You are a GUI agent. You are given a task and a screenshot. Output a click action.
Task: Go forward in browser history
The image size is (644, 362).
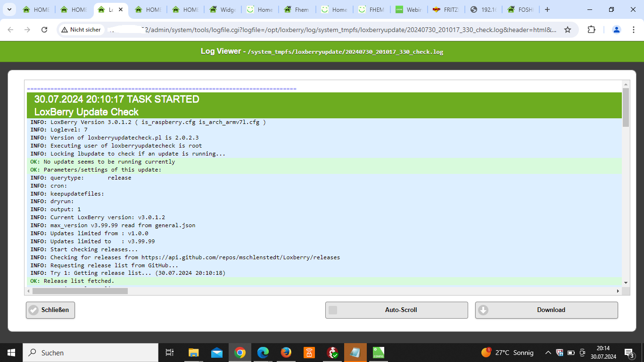pos(27,30)
